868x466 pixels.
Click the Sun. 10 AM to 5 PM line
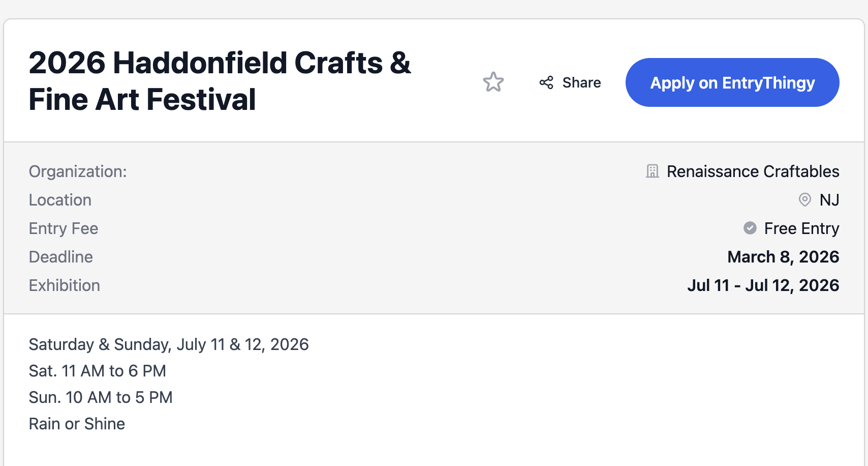[101, 397]
